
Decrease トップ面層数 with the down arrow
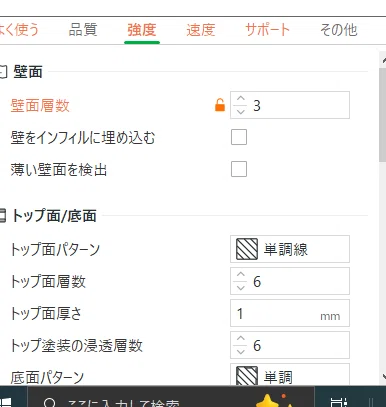click(x=241, y=287)
